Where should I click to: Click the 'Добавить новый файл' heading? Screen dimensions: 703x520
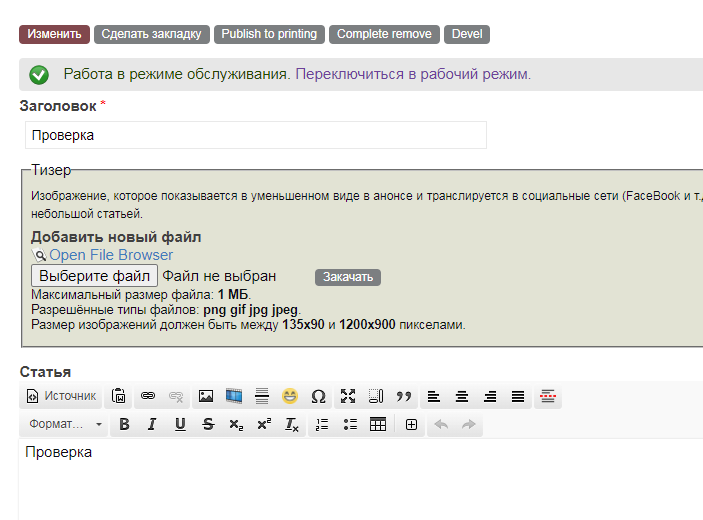pos(116,237)
